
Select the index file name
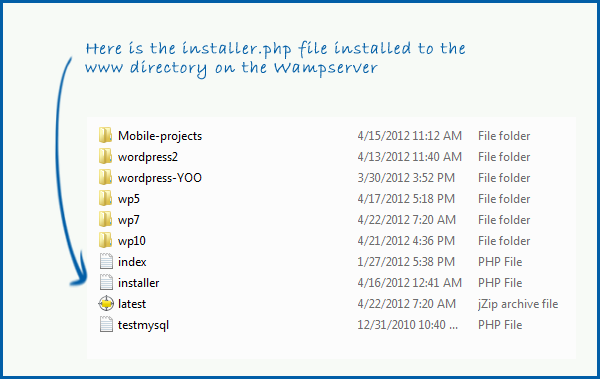click(132, 262)
